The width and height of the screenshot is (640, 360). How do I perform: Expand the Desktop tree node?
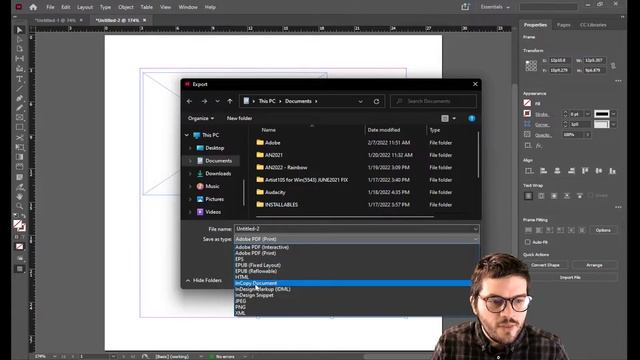pos(190,148)
